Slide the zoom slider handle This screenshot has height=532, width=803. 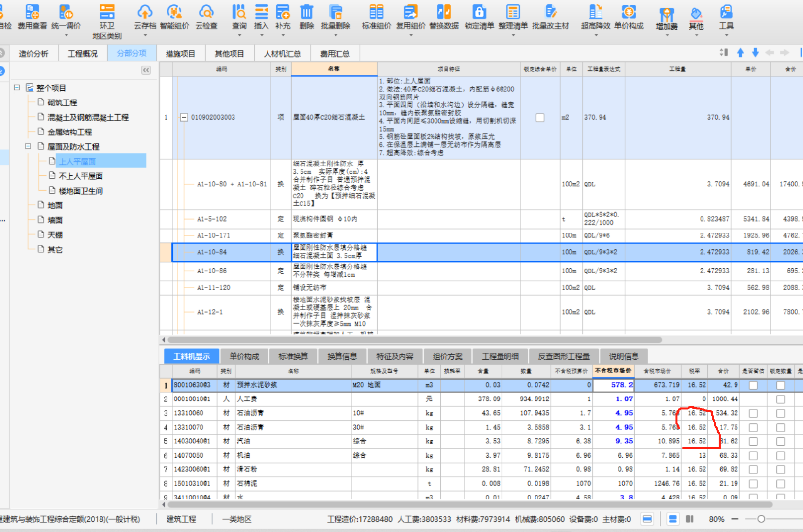click(761, 519)
